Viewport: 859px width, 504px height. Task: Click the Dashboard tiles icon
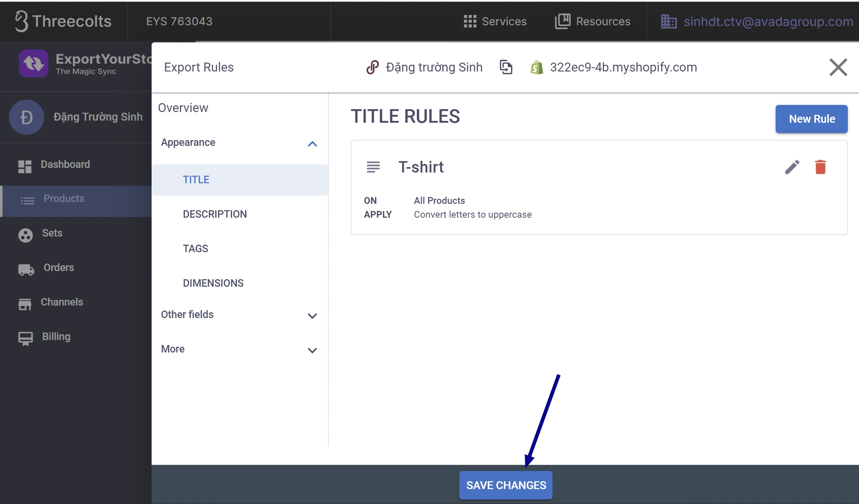coord(24,167)
